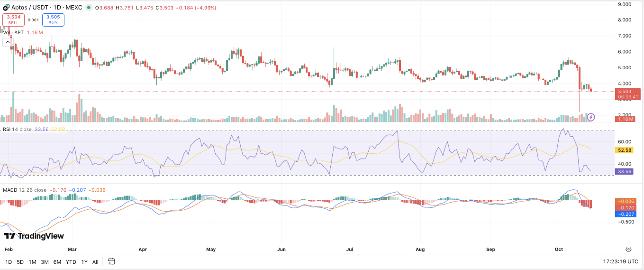Choose the YTD time range
The height and width of the screenshot is (270, 644).
point(71,262)
